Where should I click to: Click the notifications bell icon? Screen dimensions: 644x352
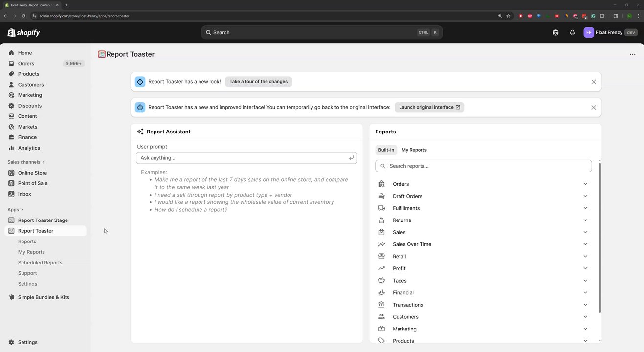tap(572, 33)
